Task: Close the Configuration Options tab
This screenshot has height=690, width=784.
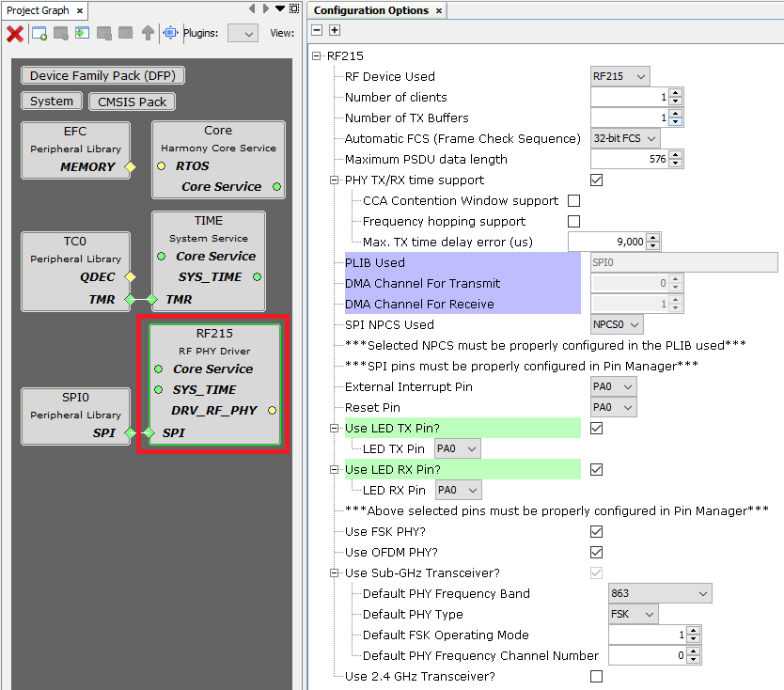Action: pyautogui.click(x=438, y=10)
